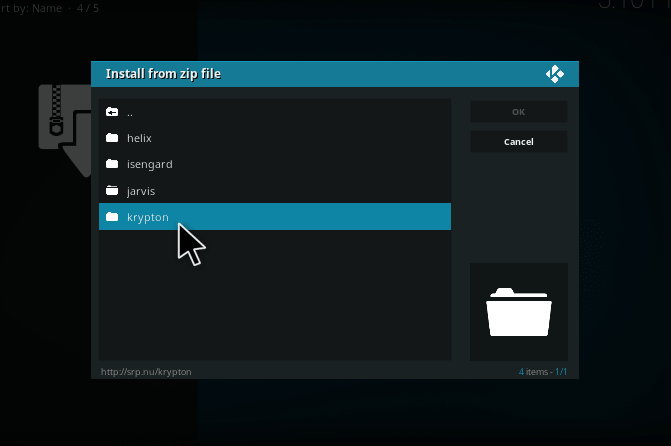The image size is (671, 446).
Task: Click the folder icon beside jarvis
Action: point(112,190)
